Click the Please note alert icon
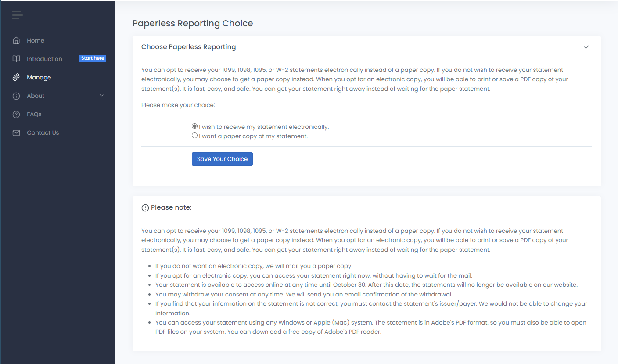618x364 pixels. click(x=145, y=208)
